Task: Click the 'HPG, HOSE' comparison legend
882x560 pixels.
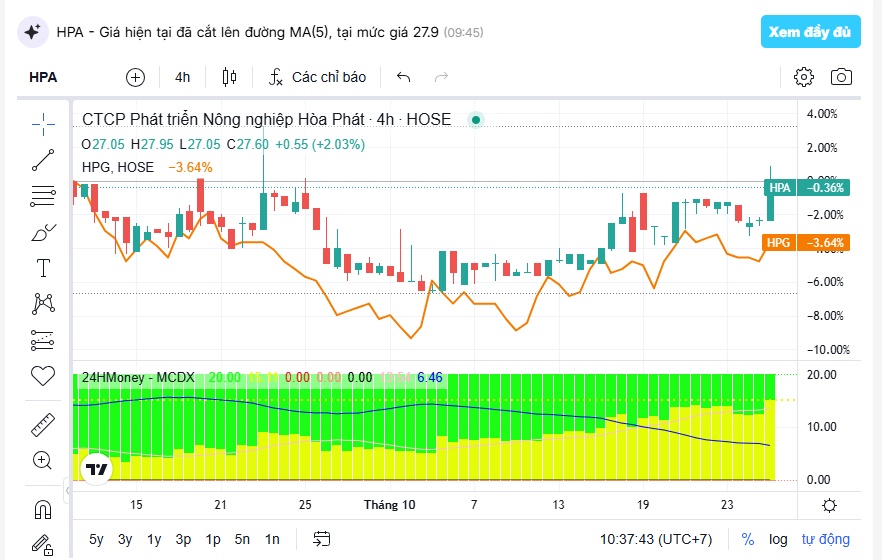Action: click(118, 167)
